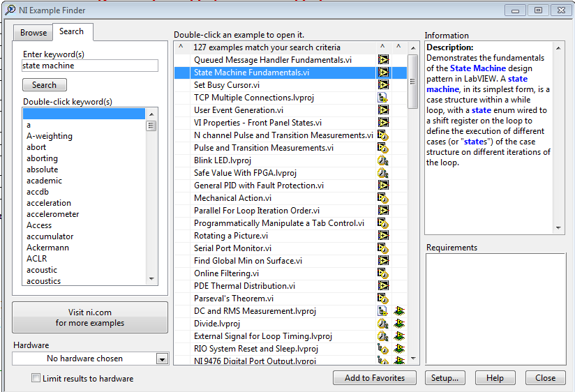
Task: Click hardware icon in Divide.lvproj row
Action: click(x=399, y=324)
